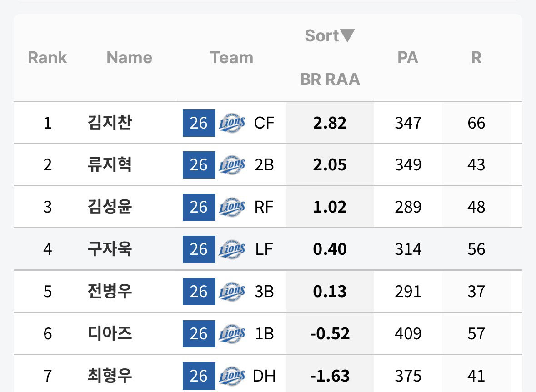Open player 최형우's profile link
536x392 pixels.
pos(110,376)
